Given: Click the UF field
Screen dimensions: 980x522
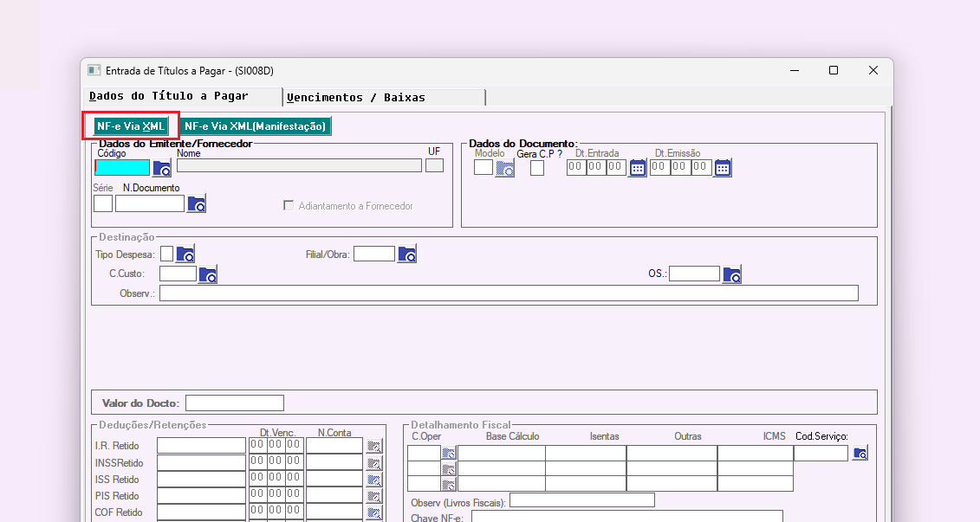Looking at the screenshot, I should pyautogui.click(x=434, y=165).
